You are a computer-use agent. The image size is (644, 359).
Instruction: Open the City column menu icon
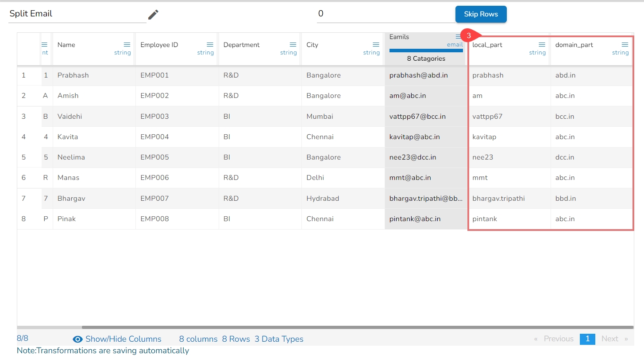376,45
